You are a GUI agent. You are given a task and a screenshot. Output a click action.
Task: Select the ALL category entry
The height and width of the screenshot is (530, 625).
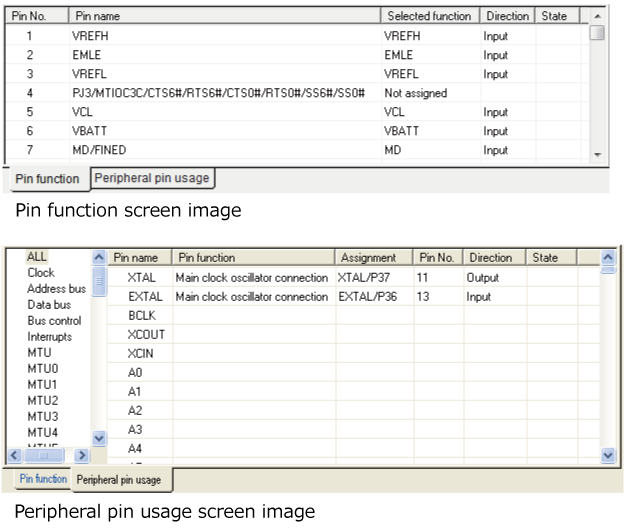(x=37, y=257)
